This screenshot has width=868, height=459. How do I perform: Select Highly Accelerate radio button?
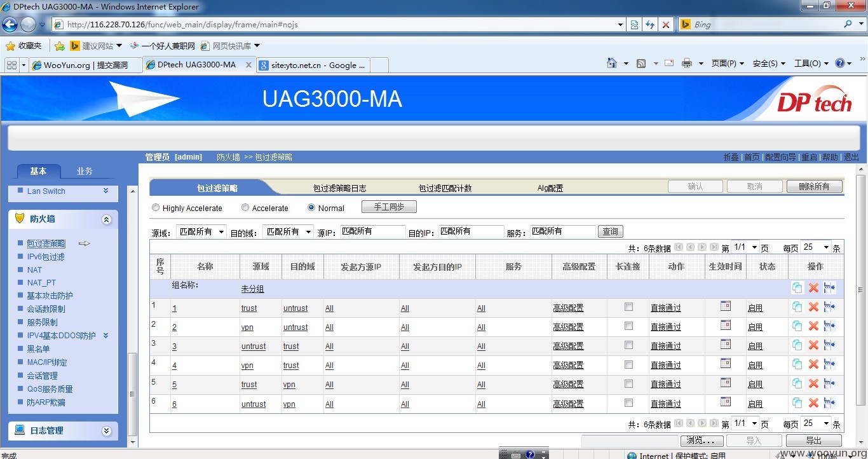(156, 207)
